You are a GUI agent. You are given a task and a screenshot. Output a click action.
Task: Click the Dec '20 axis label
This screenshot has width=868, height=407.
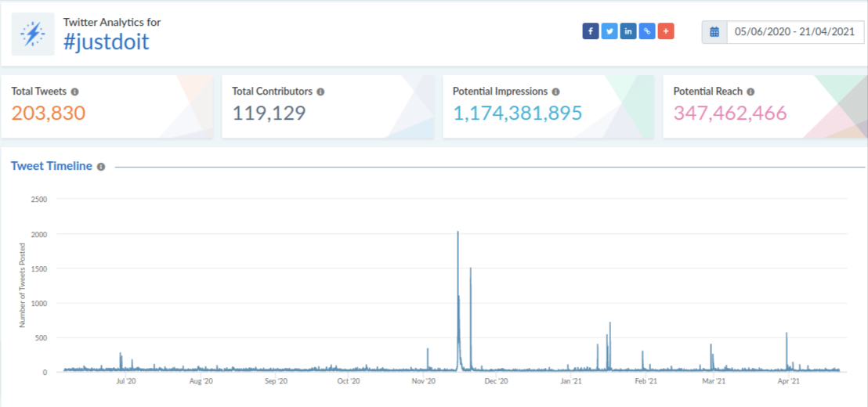[x=495, y=381]
